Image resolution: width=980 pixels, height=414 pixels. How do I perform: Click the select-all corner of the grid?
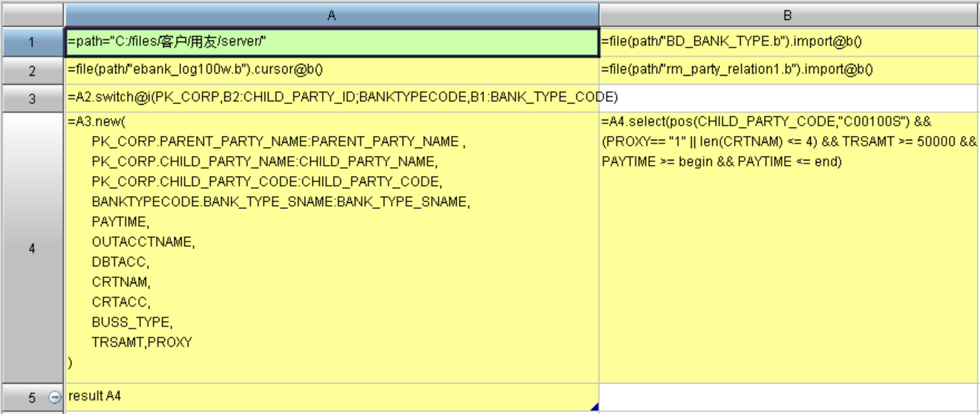tap(32, 15)
